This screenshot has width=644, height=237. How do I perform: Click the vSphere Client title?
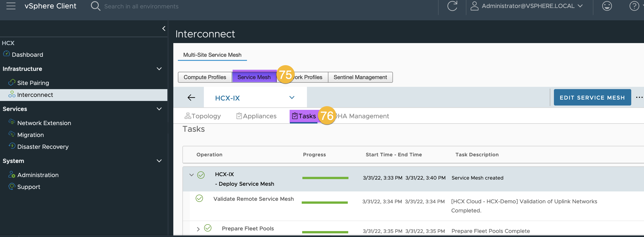pos(50,6)
